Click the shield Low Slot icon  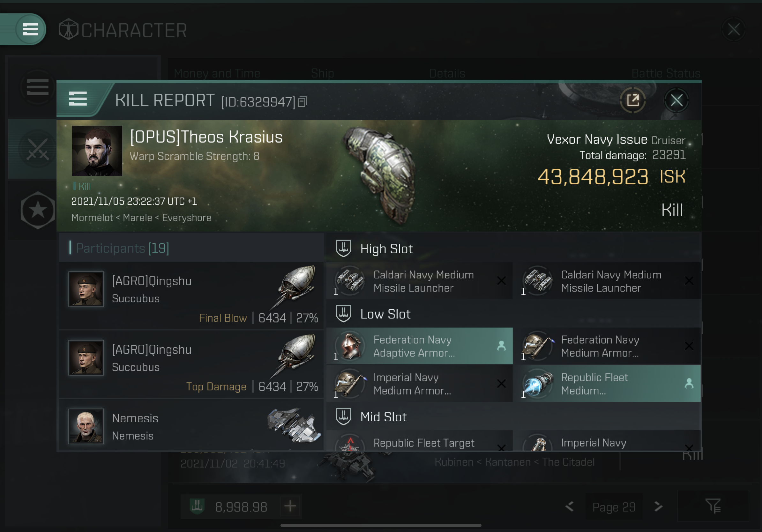click(344, 314)
